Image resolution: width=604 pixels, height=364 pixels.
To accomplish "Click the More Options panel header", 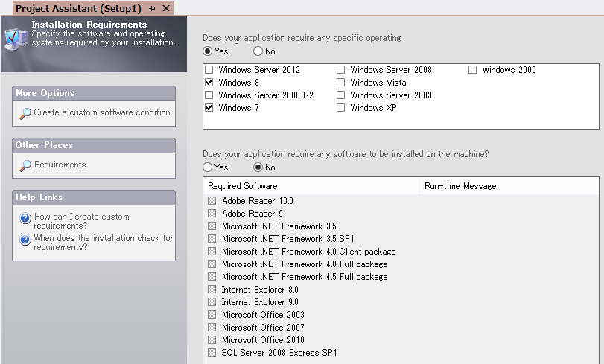I will pyautogui.click(x=94, y=93).
